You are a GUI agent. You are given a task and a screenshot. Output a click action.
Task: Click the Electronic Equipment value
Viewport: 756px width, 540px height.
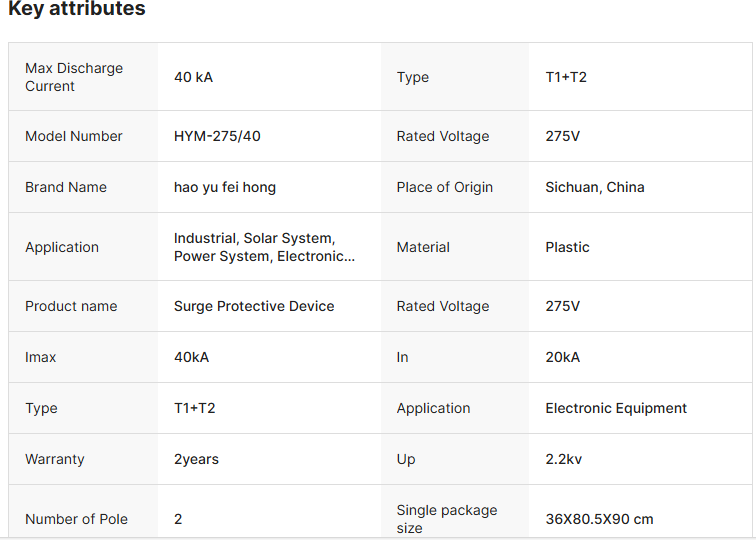[616, 408]
